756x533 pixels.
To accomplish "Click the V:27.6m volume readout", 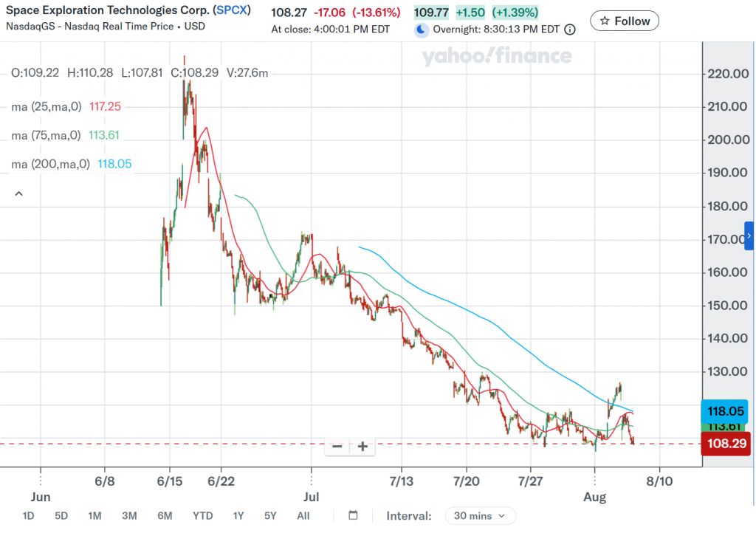I will pos(247,73).
